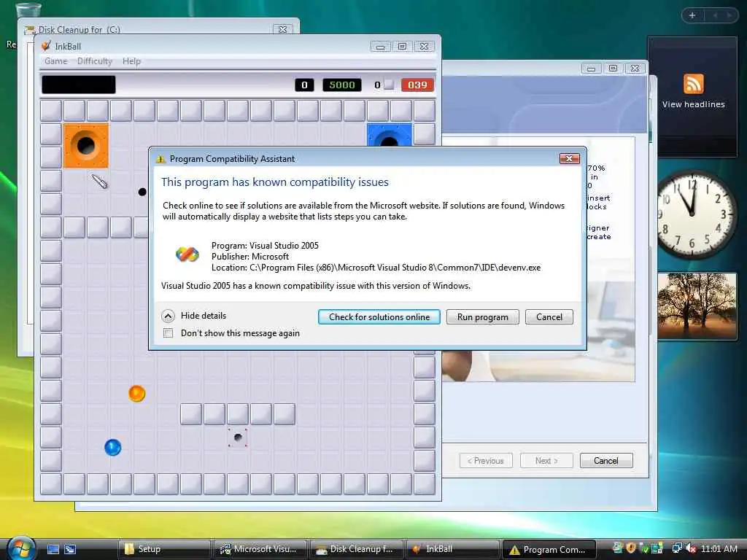
Task: Switch to Microsoft Visu... taskbar button
Action: 260,549
